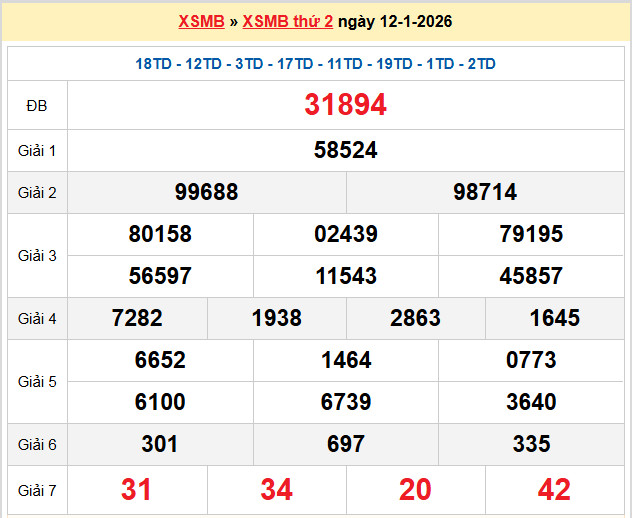
Task: Click seventh prize red number 42
Action: coord(554,489)
